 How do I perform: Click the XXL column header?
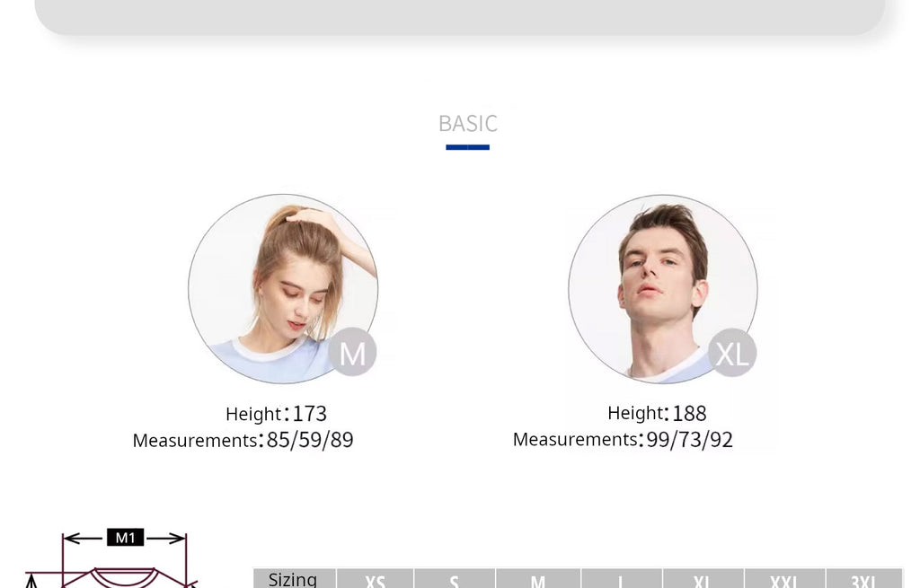(x=784, y=579)
